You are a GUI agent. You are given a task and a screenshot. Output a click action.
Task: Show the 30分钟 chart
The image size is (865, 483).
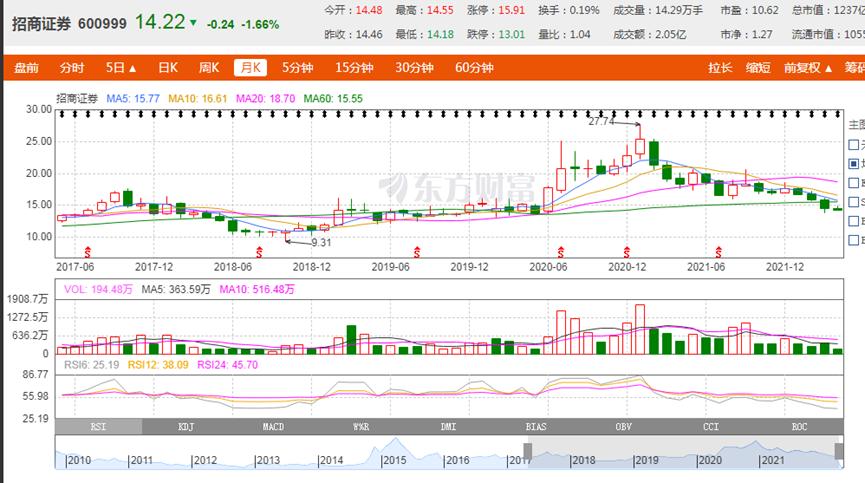click(x=414, y=68)
